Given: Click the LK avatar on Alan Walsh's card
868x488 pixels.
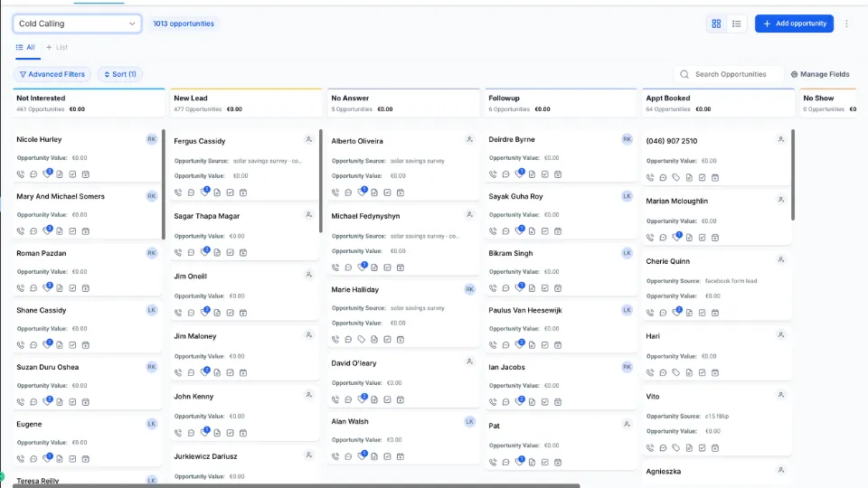Looking at the screenshot, I should [x=469, y=422].
